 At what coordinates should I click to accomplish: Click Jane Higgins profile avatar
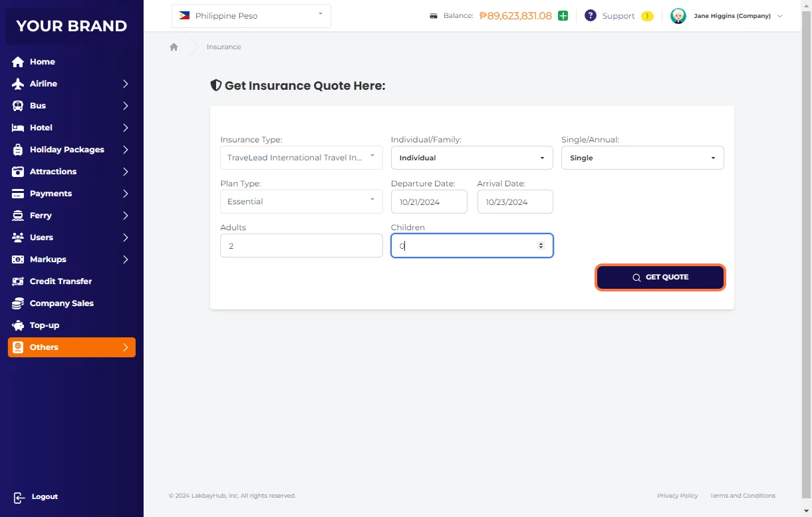tap(678, 16)
